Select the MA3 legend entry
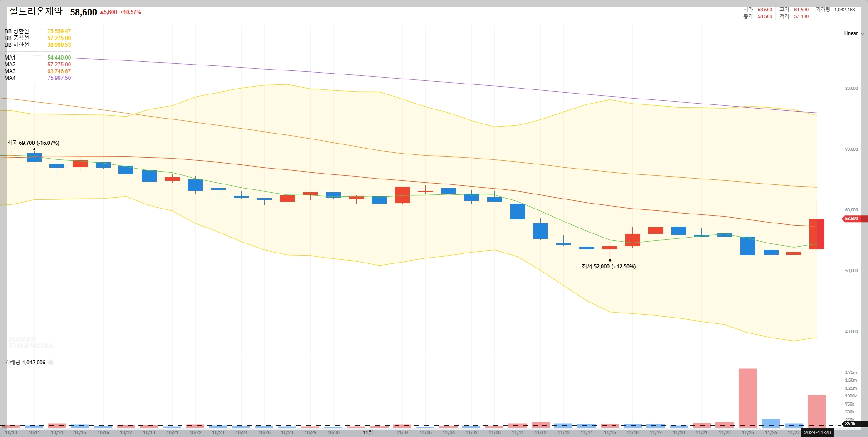This screenshot has width=868, height=437. 10,71
